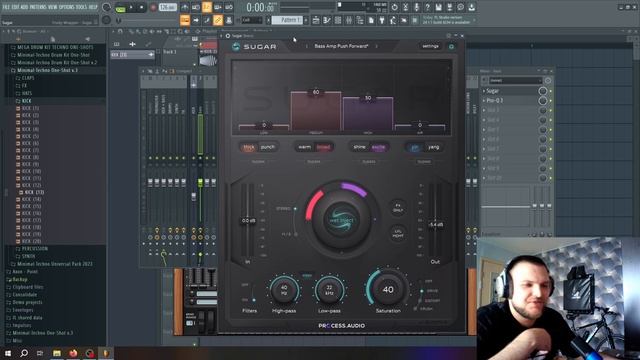Select the punch mode in low band
The width and height of the screenshot is (640, 360).
tap(268, 147)
